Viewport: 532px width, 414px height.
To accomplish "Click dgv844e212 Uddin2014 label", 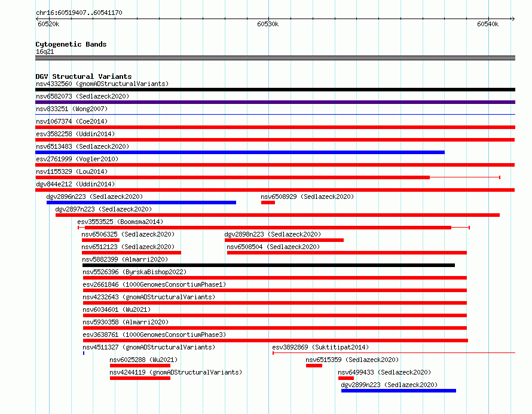I will pyautogui.click(x=75, y=184).
